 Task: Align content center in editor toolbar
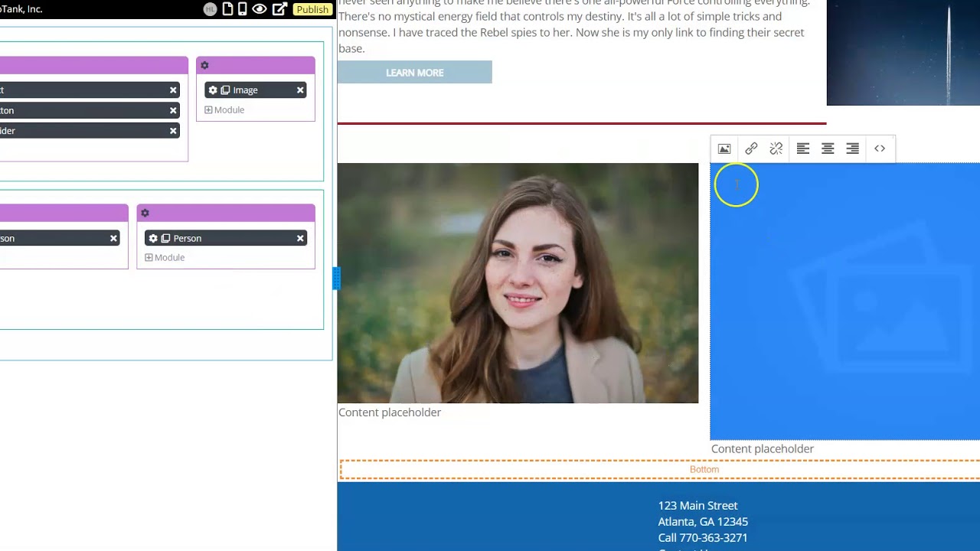(828, 148)
